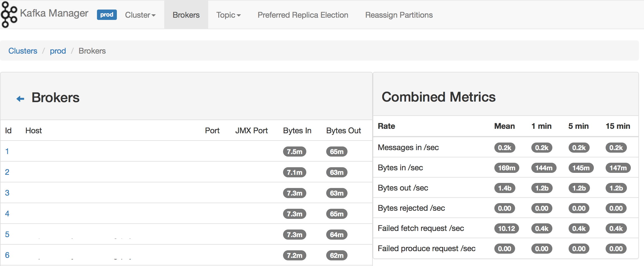644x266 pixels.
Task: Click the Brokers breadcrumb text
Action: pyautogui.click(x=92, y=51)
